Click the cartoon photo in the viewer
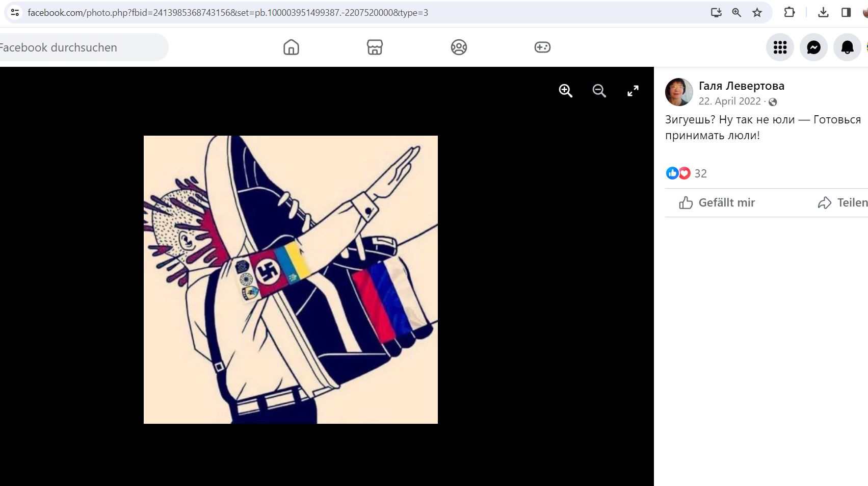Image resolution: width=868 pixels, height=486 pixels. point(291,279)
